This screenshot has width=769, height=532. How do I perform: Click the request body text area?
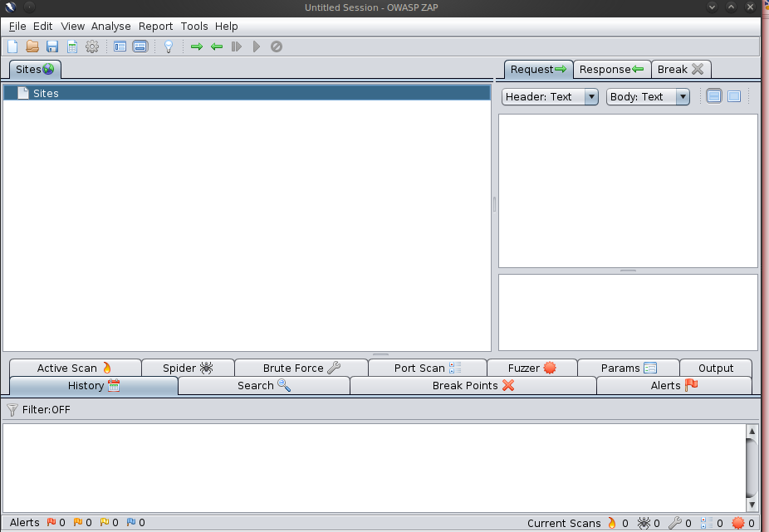pos(628,312)
